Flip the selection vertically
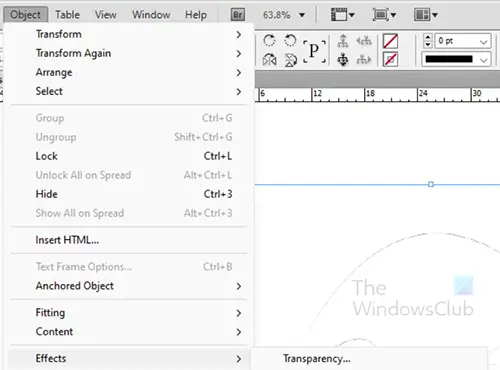The image size is (500, 370). [x=290, y=60]
